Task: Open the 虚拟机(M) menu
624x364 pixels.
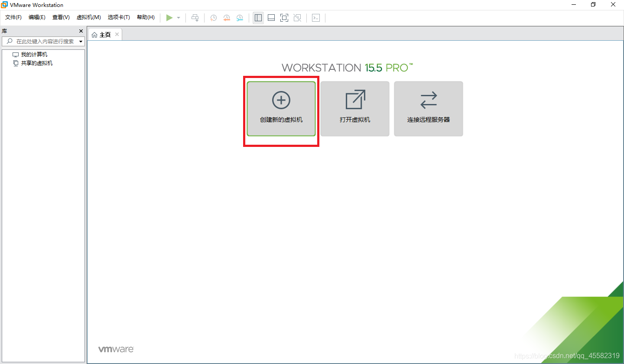Action: (88, 17)
